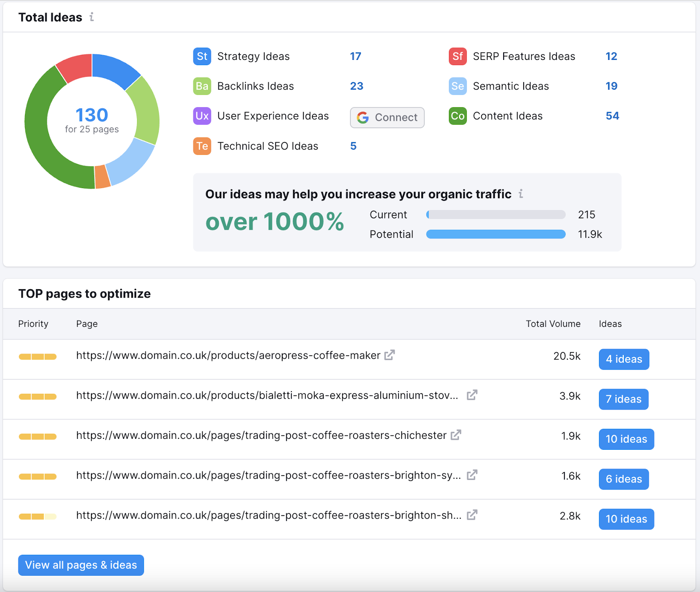
Task: Click the User Experience 'Ux' icon
Action: tap(202, 116)
